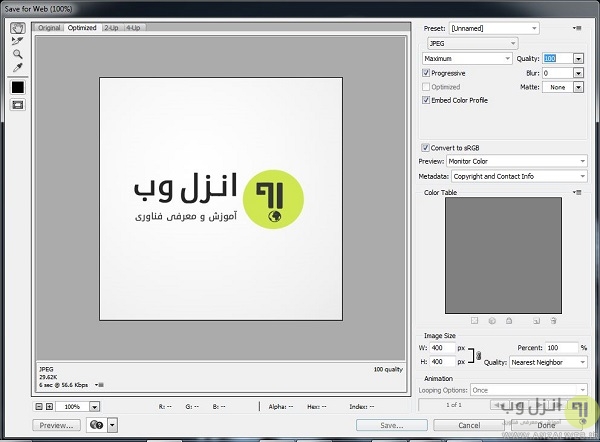Uncheck Convert to sRGB
The height and width of the screenshot is (442, 600).
pos(427,147)
